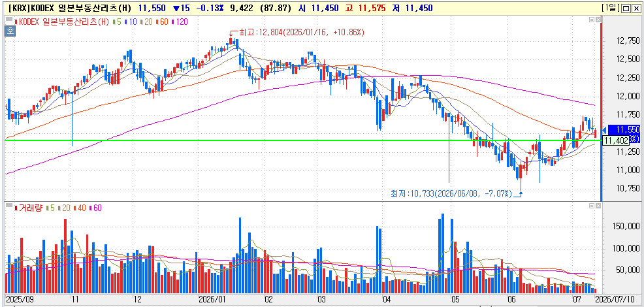This screenshot has height=307, width=644.
Task: Select the 60-day moving average legend on price chart
Action: point(163,22)
